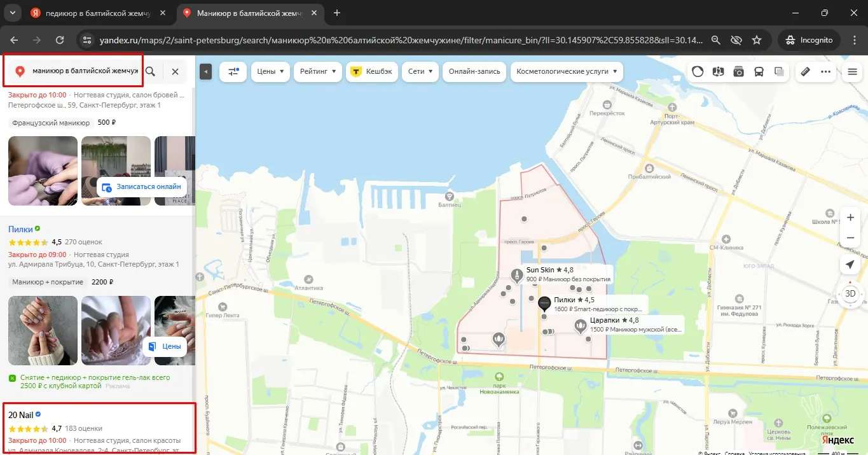Close the Маникюр в балтийской tab

(315, 13)
